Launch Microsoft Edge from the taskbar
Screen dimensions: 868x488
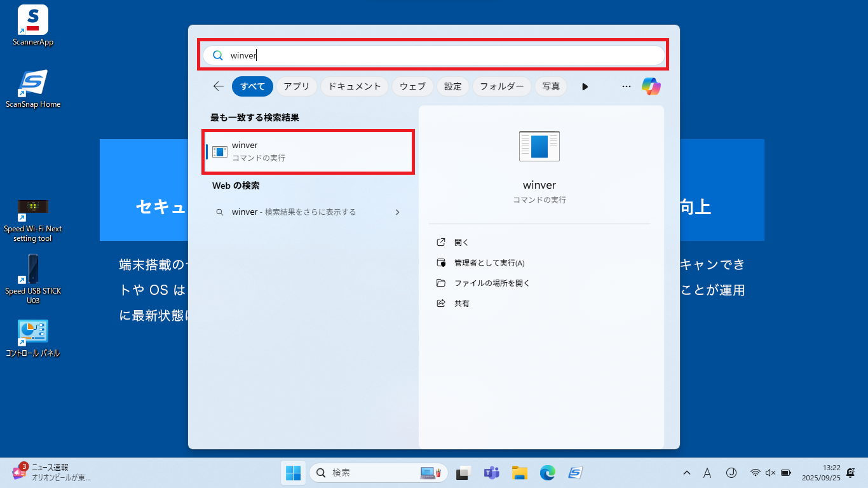pos(548,473)
